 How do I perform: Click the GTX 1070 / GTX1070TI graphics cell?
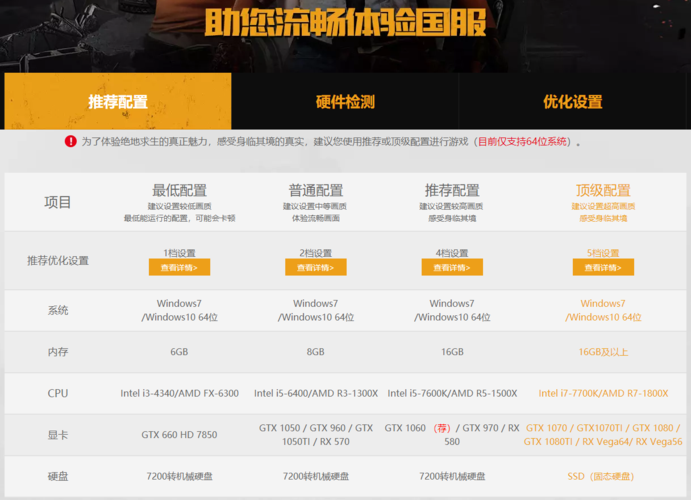pyautogui.click(x=603, y=435)
